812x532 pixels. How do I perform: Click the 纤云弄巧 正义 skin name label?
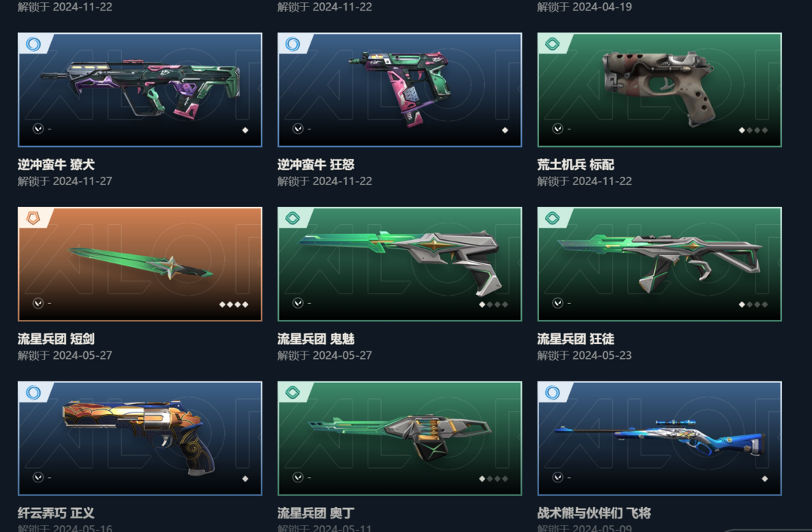56,513
